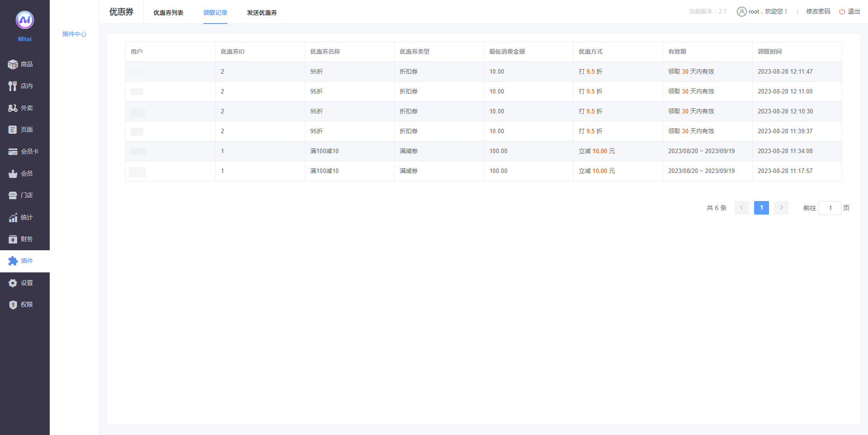Go to next page with right chevron
Image resolution: width=868 pixels, height=435 pixels.
tap(781, 208)
